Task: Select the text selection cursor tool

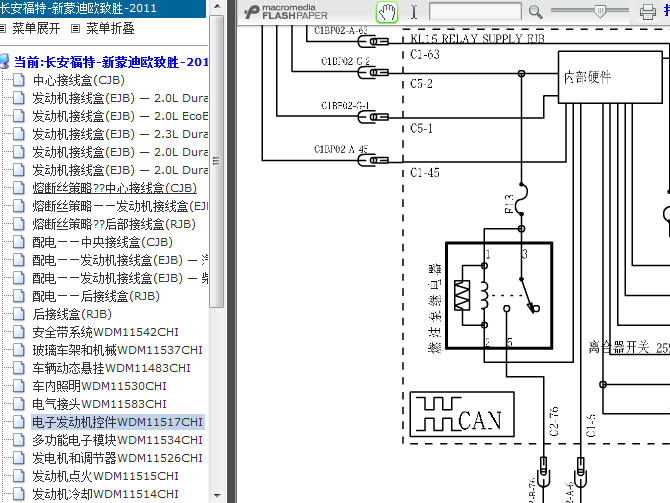Action: (414, 12)
